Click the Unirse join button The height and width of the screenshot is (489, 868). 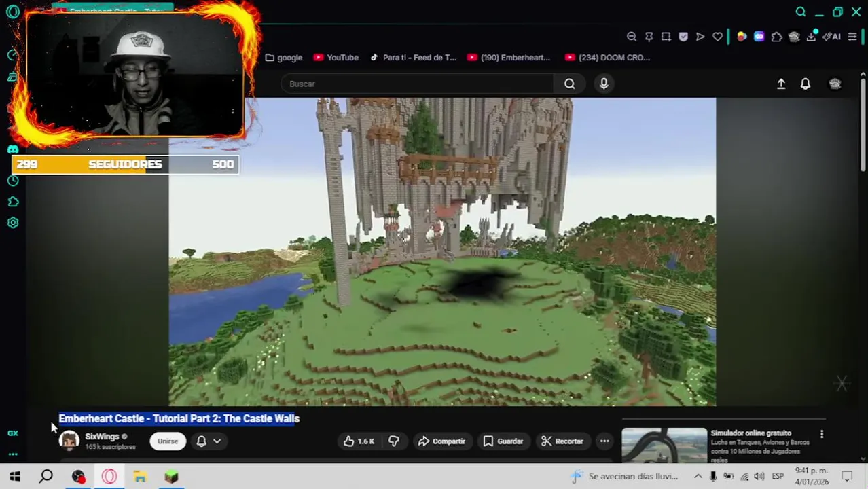point(168,441)
